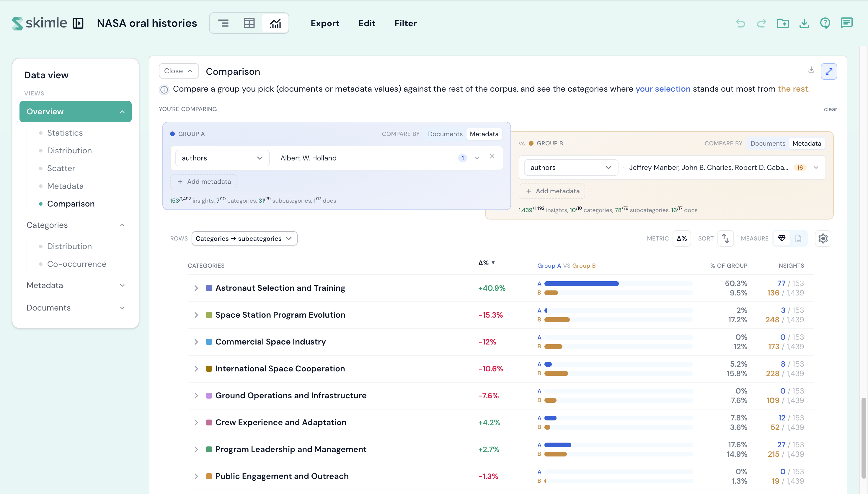Image resolution: width=868 pixels, height=494 pixels.
Task: Open the help question mark icon
Action: click(825, 23)
